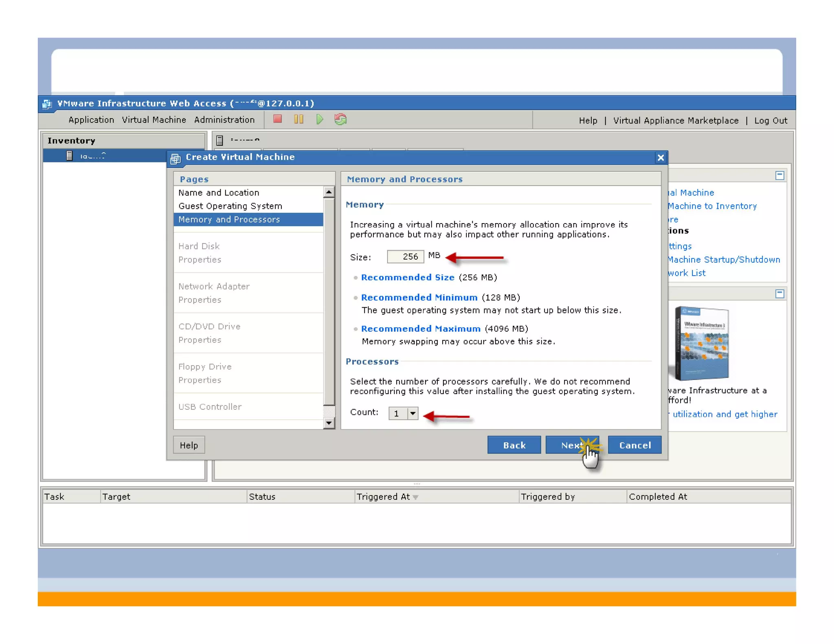Click the Recommended Minimum link
Viewport: 834px width, 644px height.
click(419, 297)
